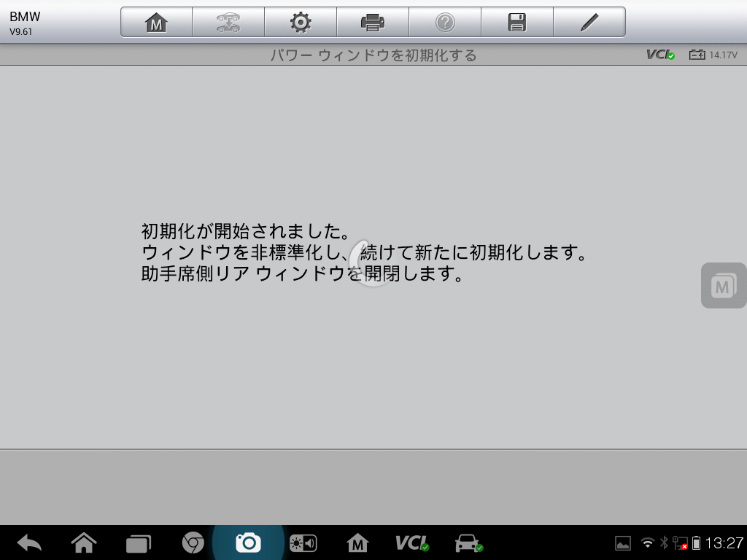Viewport: 747px width, 560px height.
Task: Tap the floating M shortcut on the right edge
Action: [721, 286]
